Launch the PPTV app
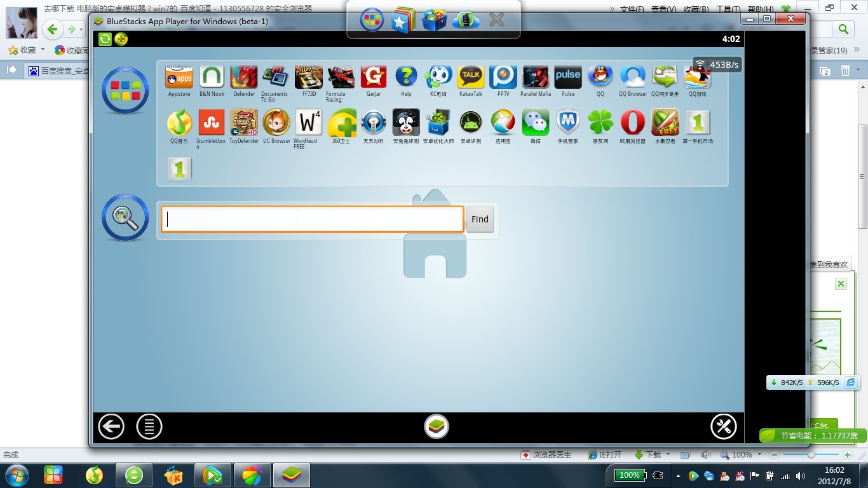The image size is (868, 488). 503,77
